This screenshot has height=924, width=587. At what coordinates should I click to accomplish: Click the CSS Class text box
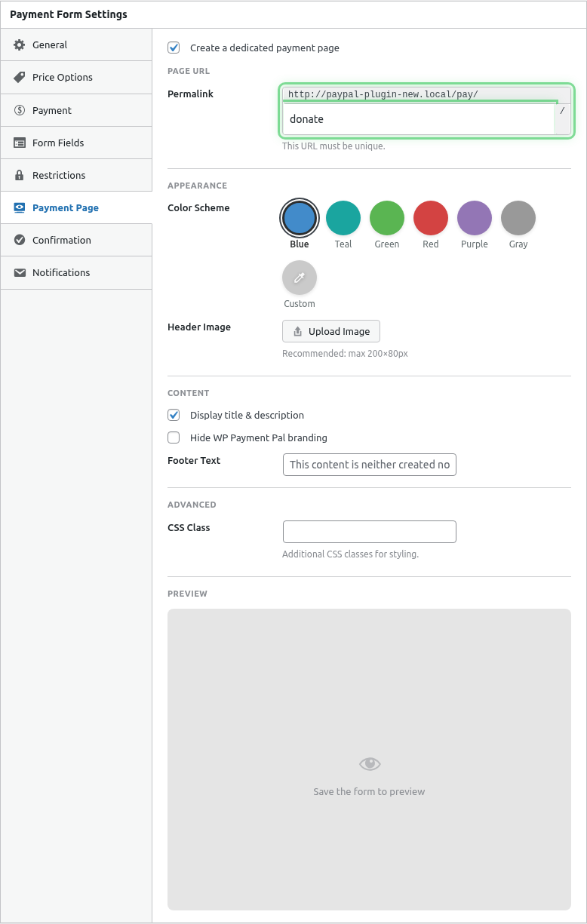(369, 532)
